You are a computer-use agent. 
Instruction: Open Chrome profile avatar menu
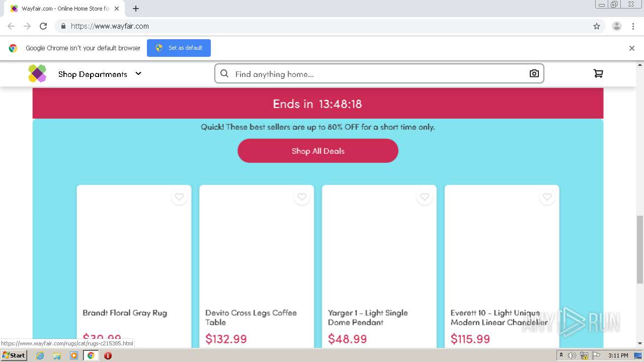coord(617,26)
